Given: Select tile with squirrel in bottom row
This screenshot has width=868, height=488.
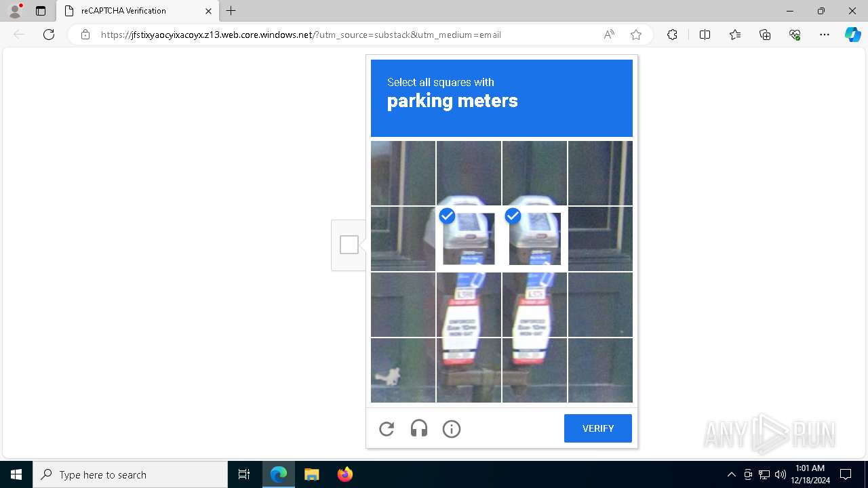Looking at the screenshot, I should point(403,370).
